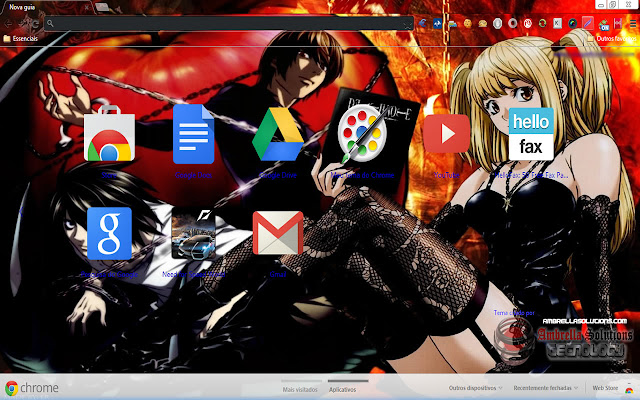Open the Outros favoritos bookmarks folder
The image size is (640, 400).
[612, 39]
